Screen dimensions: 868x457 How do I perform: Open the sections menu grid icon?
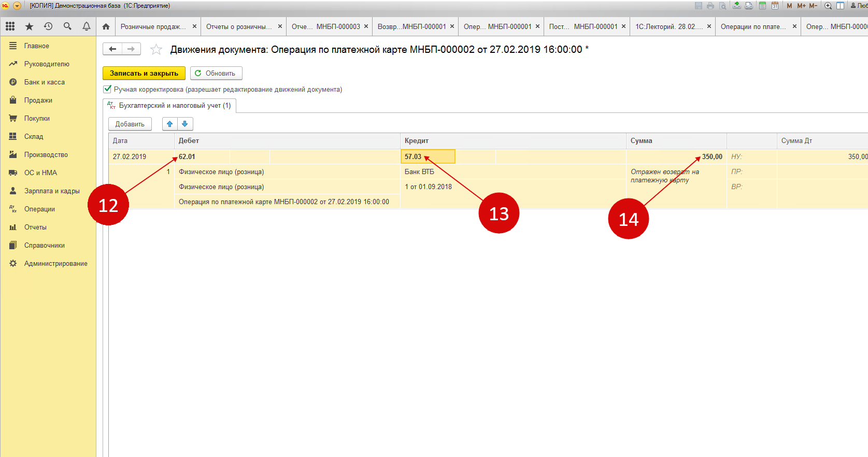[x=10, y=26]
